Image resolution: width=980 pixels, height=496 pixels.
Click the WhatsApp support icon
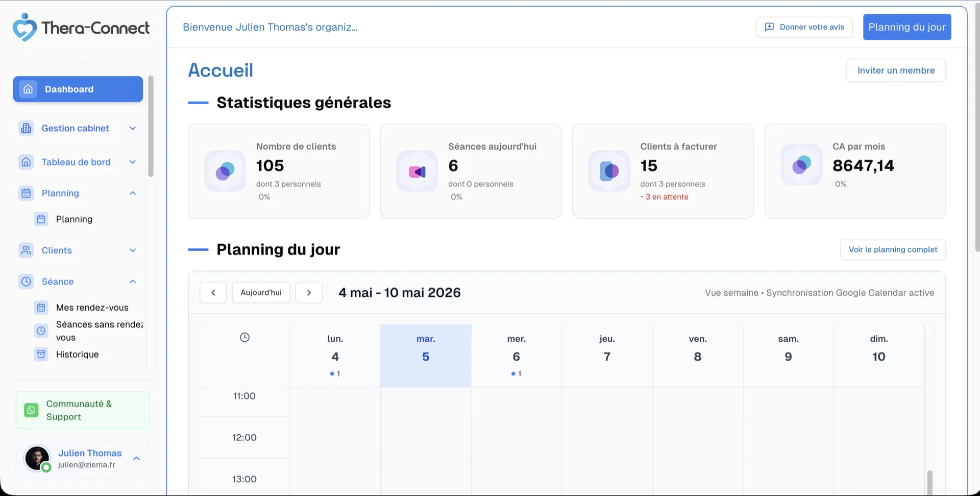[x=31, y=410]
